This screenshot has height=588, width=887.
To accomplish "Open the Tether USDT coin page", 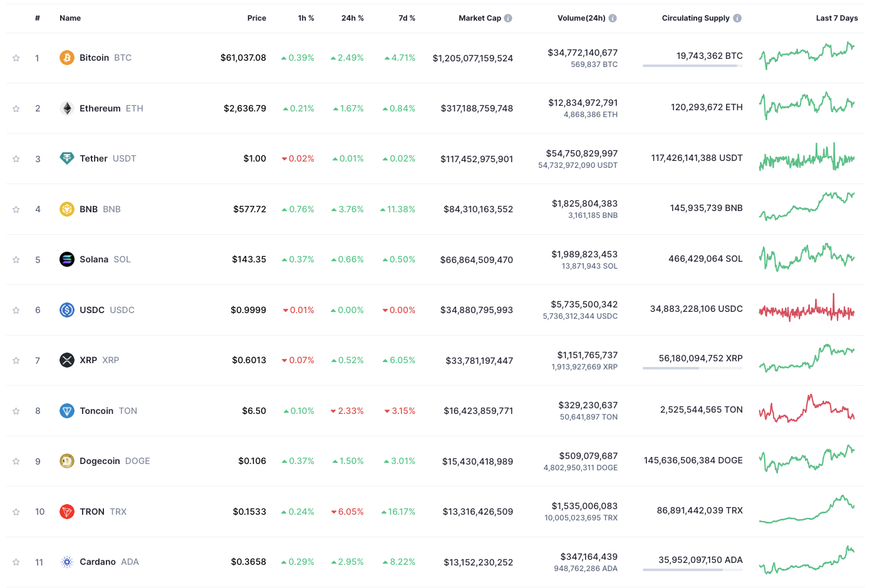I will tap(98, 158).
